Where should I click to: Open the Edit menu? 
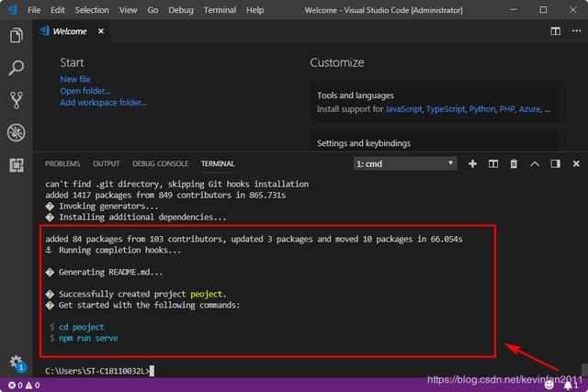(x=58, y=10)
